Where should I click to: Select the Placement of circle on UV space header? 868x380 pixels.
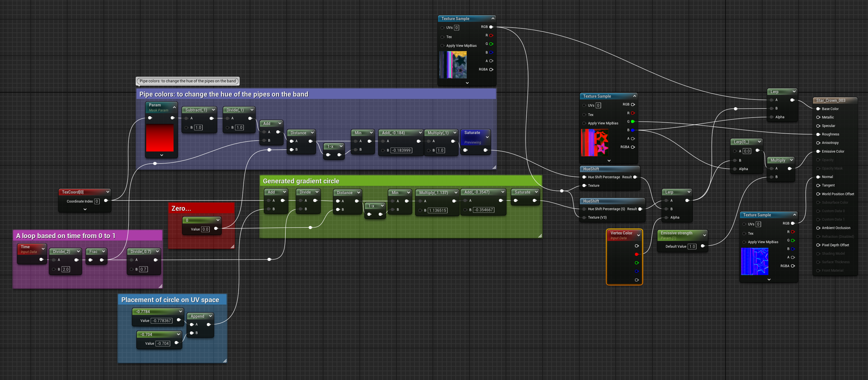tap(170, 300)
